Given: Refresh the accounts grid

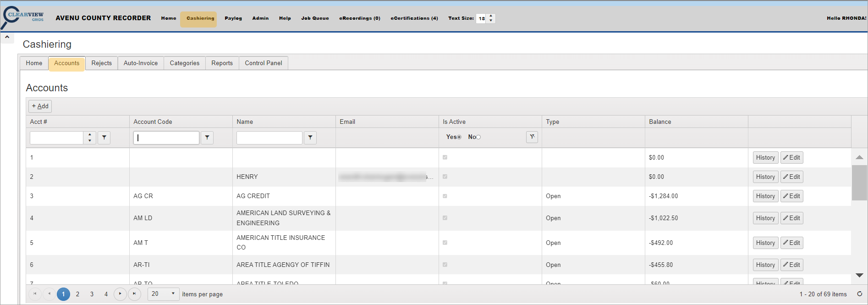Looking at the screenshot, I should (x=859, y=294).
